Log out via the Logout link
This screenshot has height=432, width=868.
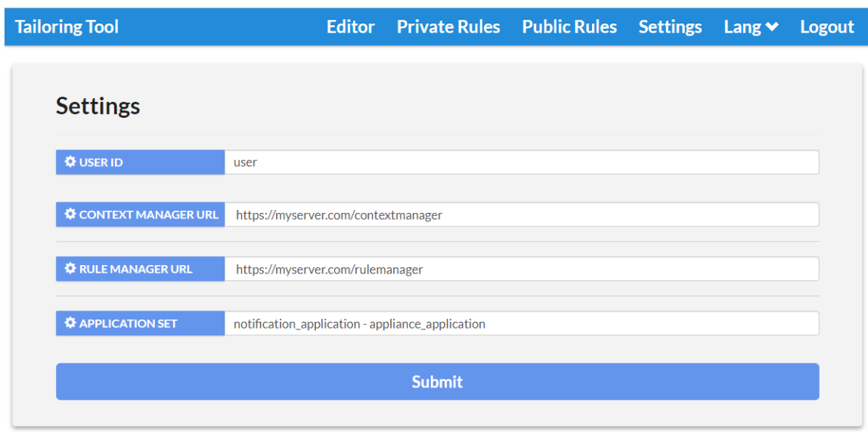coord(827,26)
